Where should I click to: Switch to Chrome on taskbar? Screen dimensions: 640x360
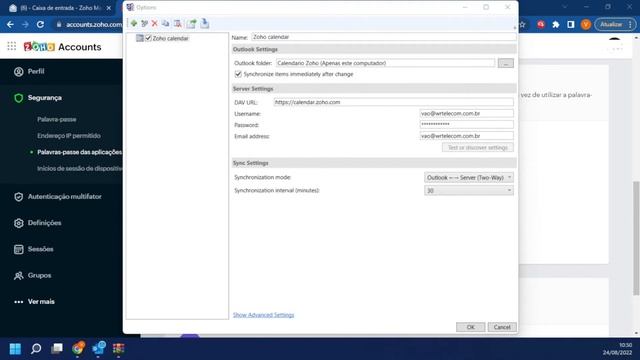pyautogui.click(x=78, y=349)
